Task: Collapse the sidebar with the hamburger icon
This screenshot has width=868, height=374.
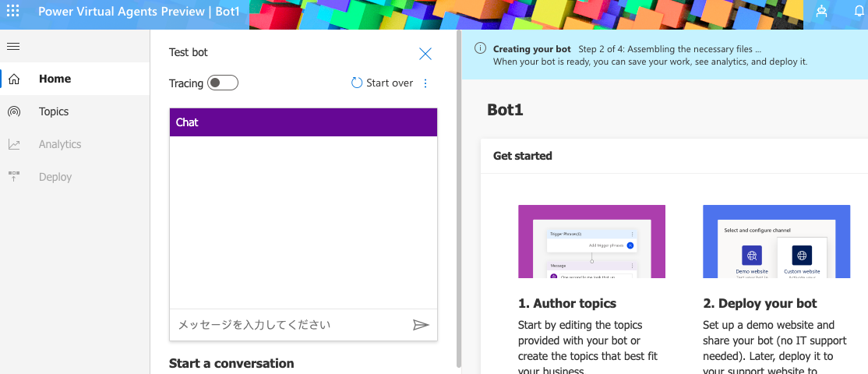Action: coord(13,47)
